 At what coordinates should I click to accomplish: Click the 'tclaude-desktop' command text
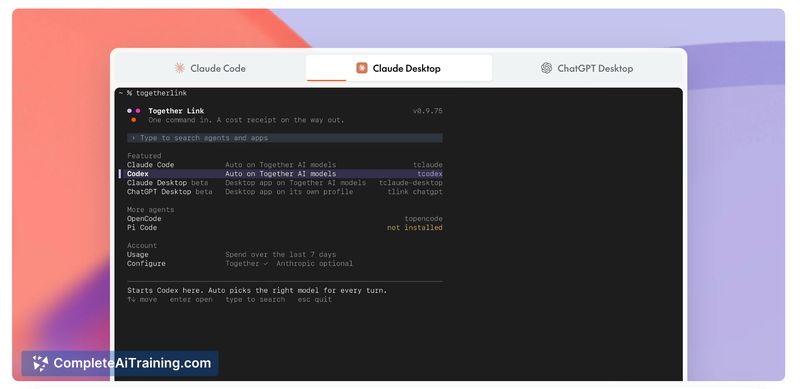point(411,183)
